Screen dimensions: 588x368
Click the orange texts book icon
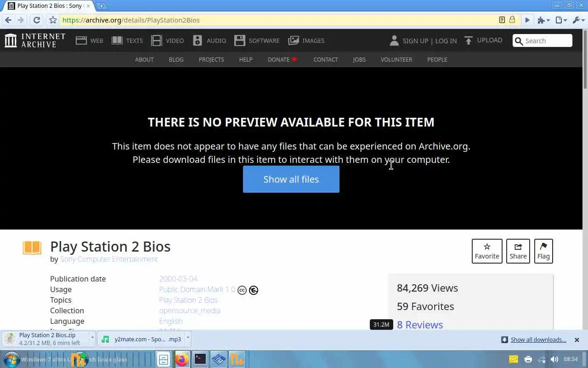pyautogui.click(x=32, y=248)
